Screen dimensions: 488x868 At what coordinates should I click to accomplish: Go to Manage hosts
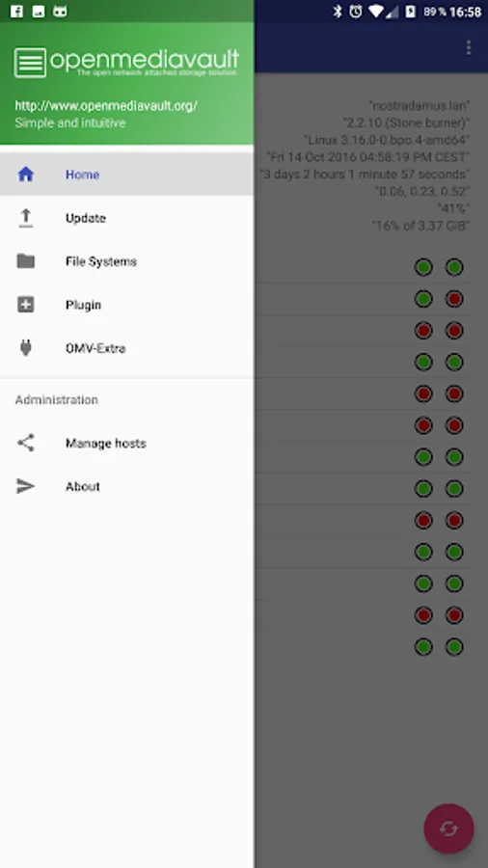[x=126, y=443]
